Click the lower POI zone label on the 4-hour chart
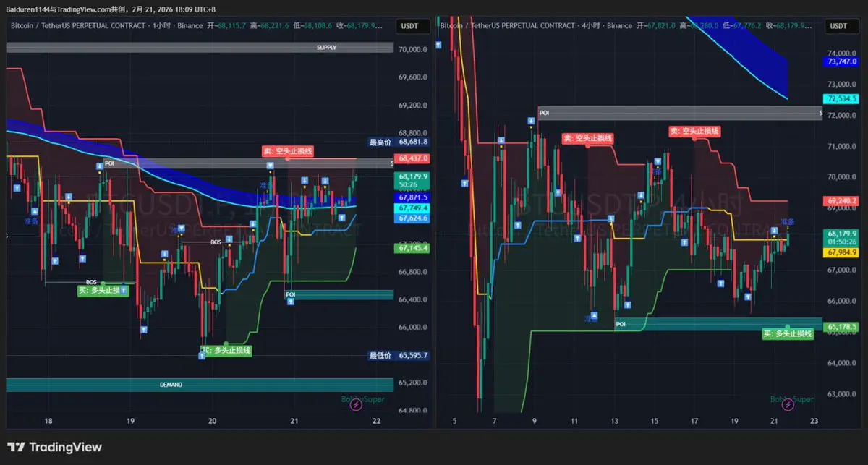The image size is (868, 465). pos(621,325)
